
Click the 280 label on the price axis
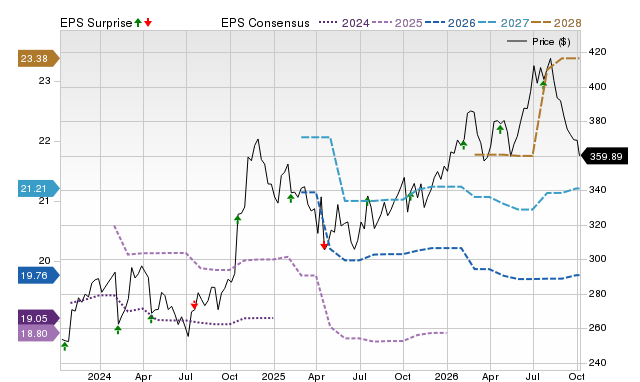[x=597, y=293]
